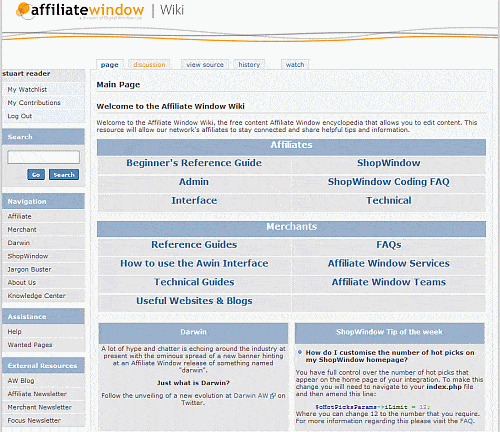Click the External Resources sidebar heading
The image size is (500, 432).
coord(42,366)
